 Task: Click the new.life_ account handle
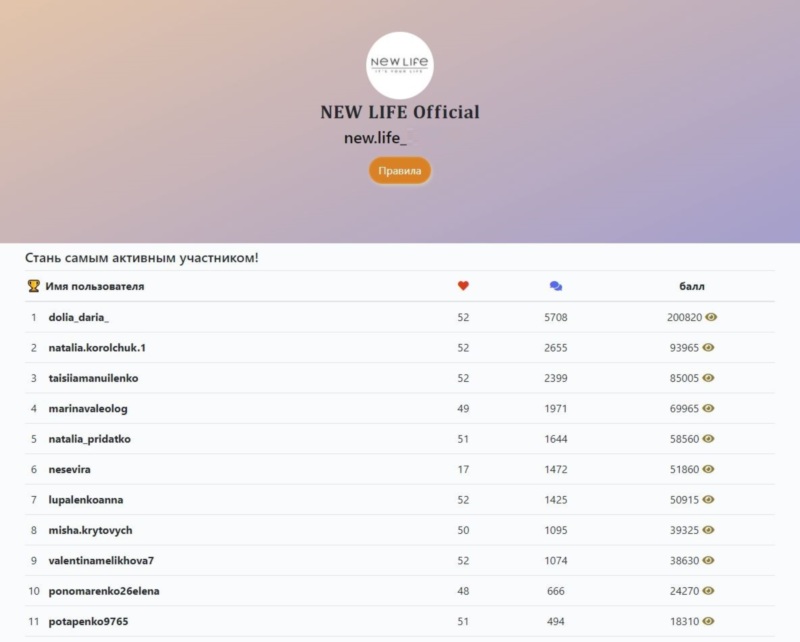point(378,138)
